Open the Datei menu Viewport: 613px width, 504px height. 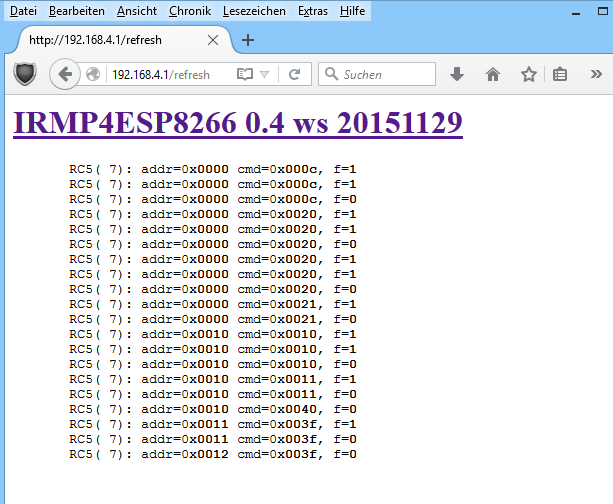[23, 11]
